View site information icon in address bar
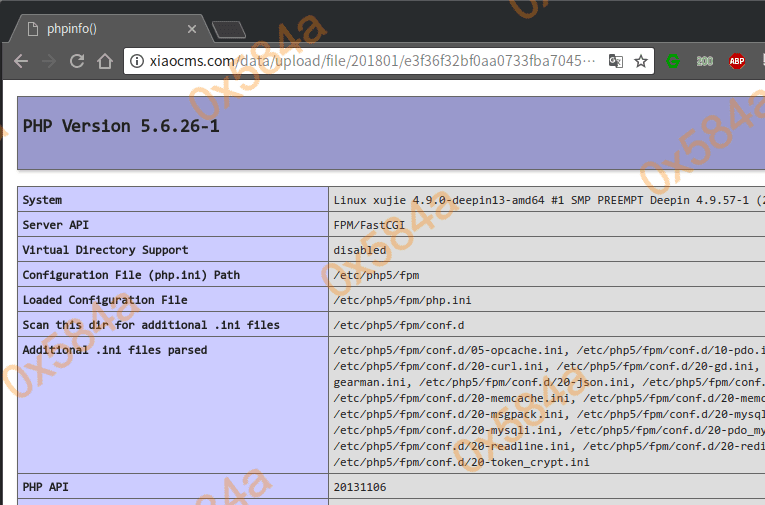The height and width of the screenshot is (505, 765). pyautogui.click(x=138, y=61)
